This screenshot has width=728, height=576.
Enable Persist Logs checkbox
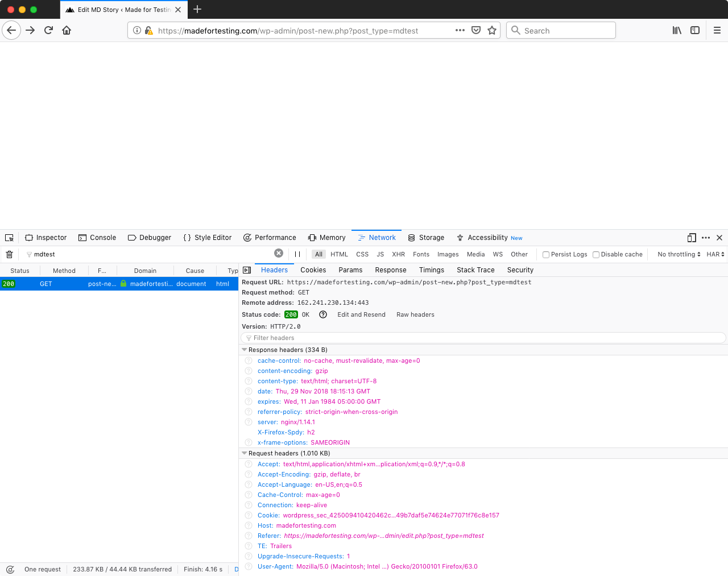(546, 255)
